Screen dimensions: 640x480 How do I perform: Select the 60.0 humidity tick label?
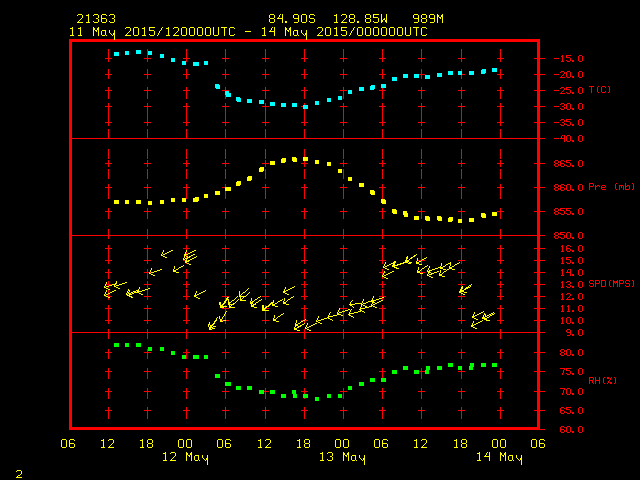pyautogui.click(x=571, y=430)
